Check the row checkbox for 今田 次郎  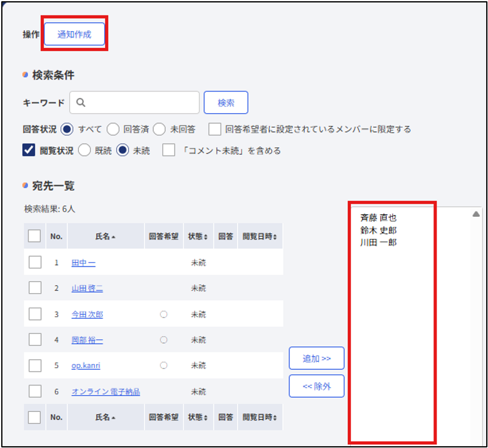tap(35, 314)
